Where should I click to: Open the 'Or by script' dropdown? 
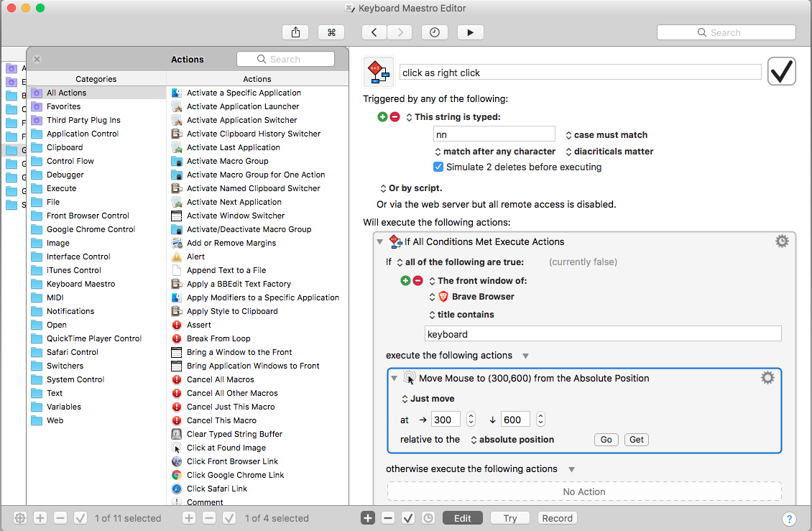point(411,188)
